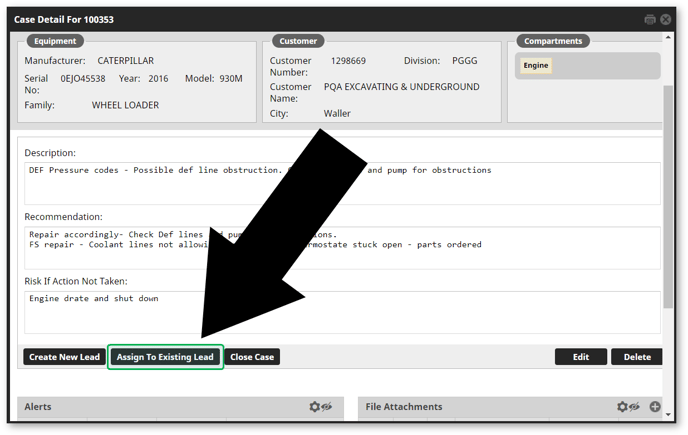Focus the Risk If Action Not Taken field
The image size is (688, 435).
point(342,312)
